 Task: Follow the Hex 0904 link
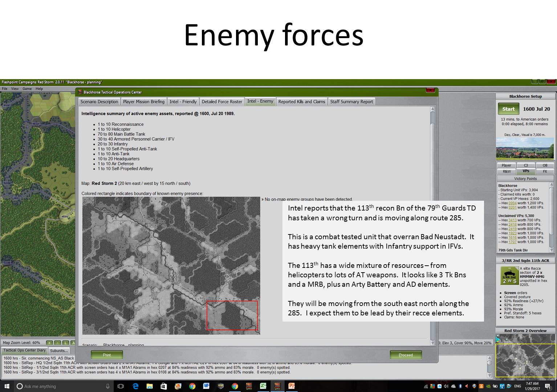(512, 203)
